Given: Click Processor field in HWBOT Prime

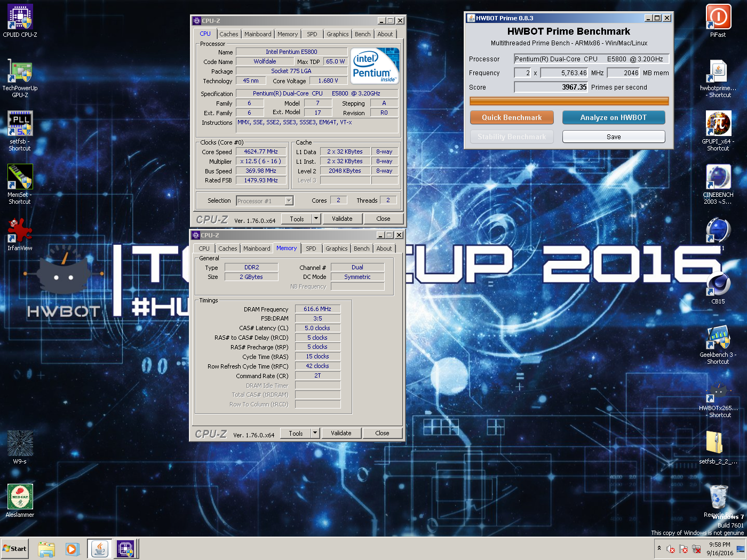Looking at the screenshot, I should [591, 59].
